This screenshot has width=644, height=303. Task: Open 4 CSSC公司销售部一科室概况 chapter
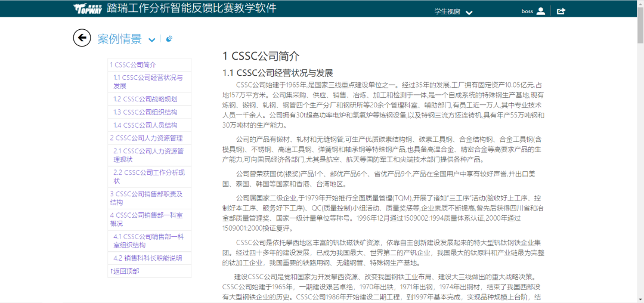pyautogui.click(x=146, y=219)
